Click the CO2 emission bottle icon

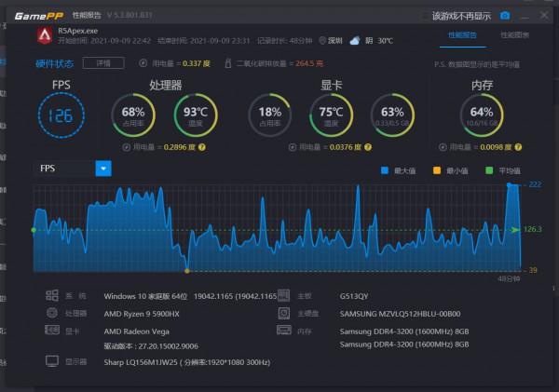[228, 63]
